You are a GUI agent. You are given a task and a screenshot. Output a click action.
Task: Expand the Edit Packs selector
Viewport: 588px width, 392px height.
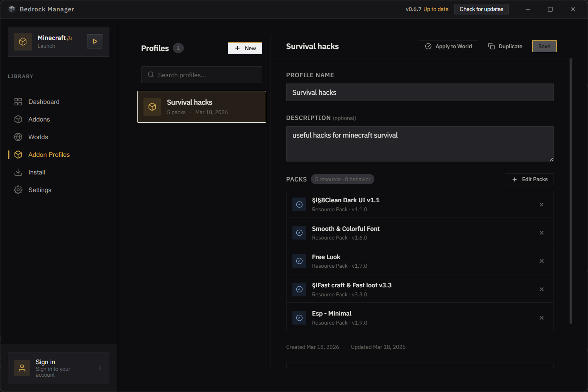click(x=529, y=179)
